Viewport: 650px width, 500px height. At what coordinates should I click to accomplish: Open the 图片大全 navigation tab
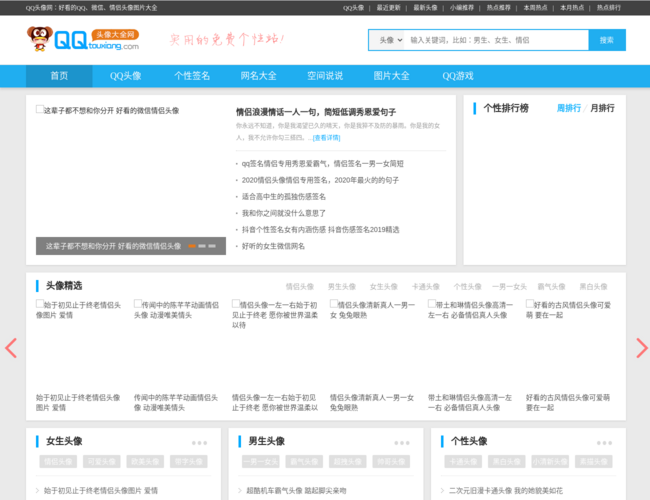click(x=391, y=76)
